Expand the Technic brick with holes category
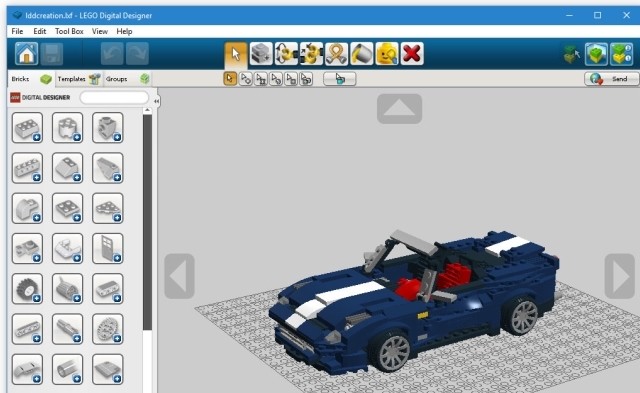This screenshot has width=640, height=393. (x=27, y=168)
